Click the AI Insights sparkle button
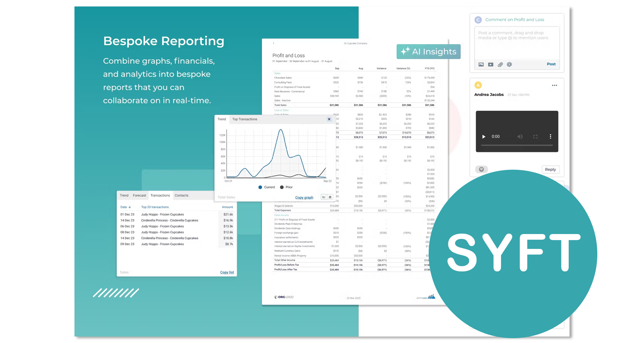Image resolution: width=644 pixels, height=343 pixels. (x=428, y=51)
